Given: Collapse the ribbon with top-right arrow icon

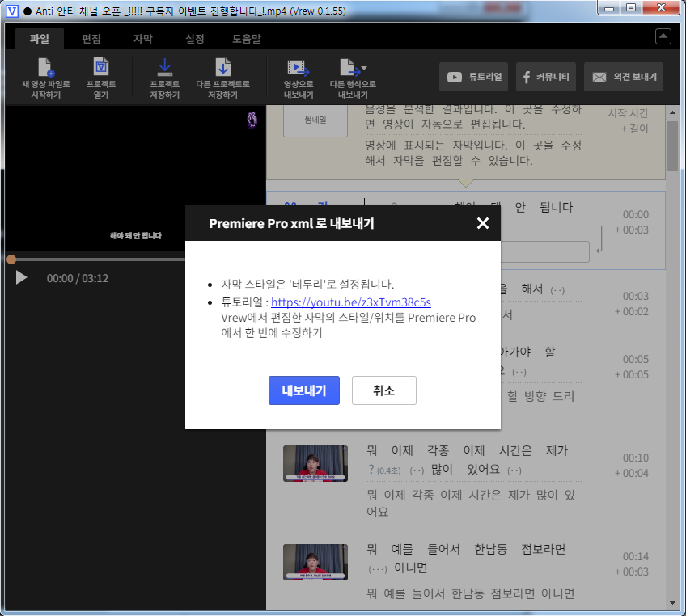Looking at the screenshot, I should 663,36.
